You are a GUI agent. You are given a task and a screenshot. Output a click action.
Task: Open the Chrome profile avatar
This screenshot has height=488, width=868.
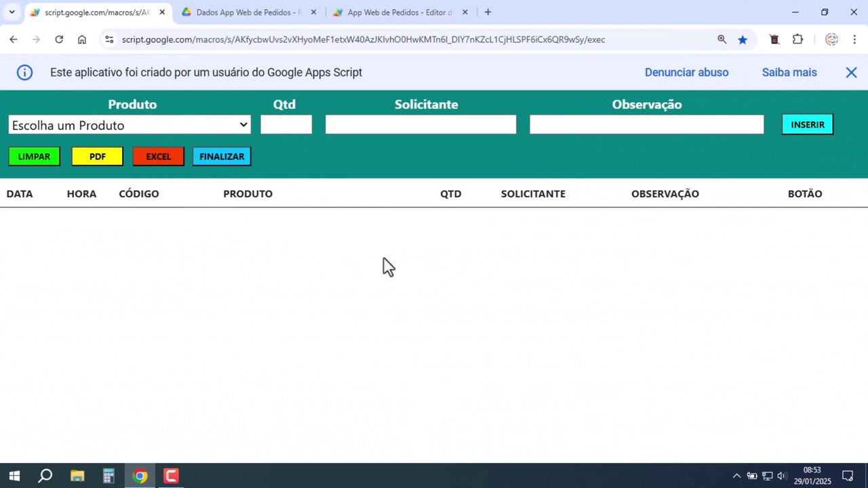click(x=831, y=39)
